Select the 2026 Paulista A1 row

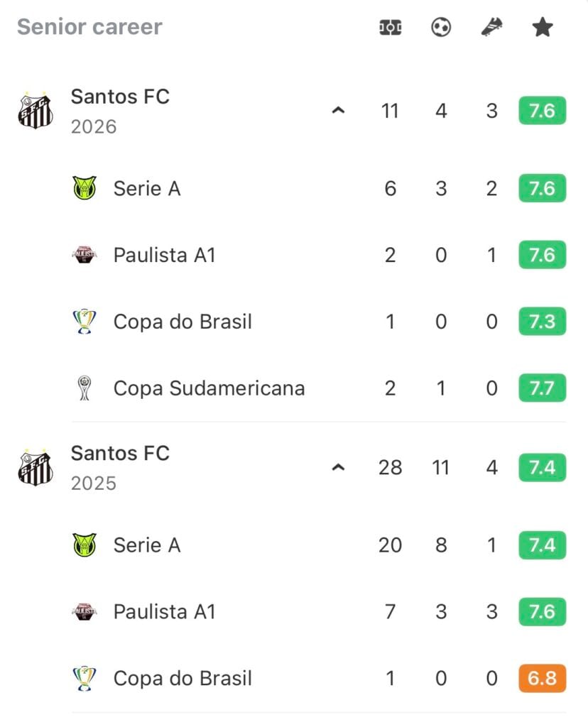[x=319, y=255]
